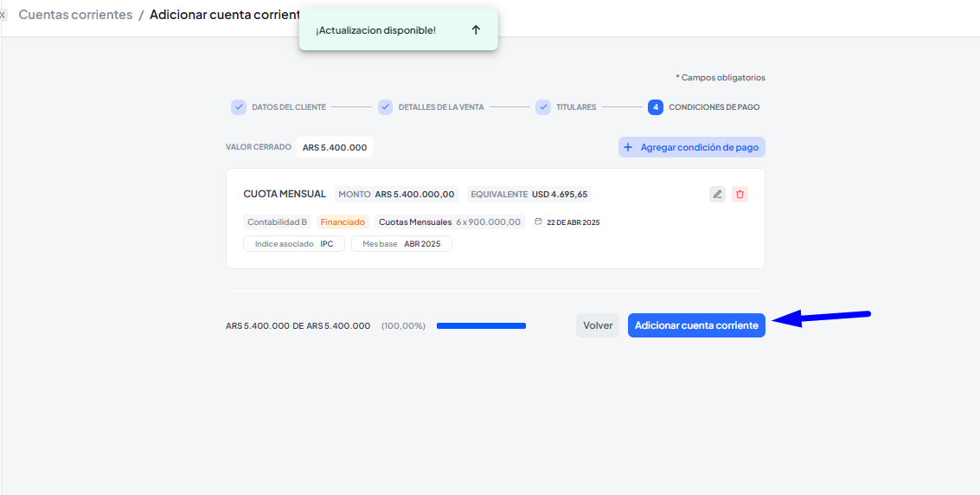980x495 pixels.
Task: Click the step 4 number badge
Action: tap(656, 107)
